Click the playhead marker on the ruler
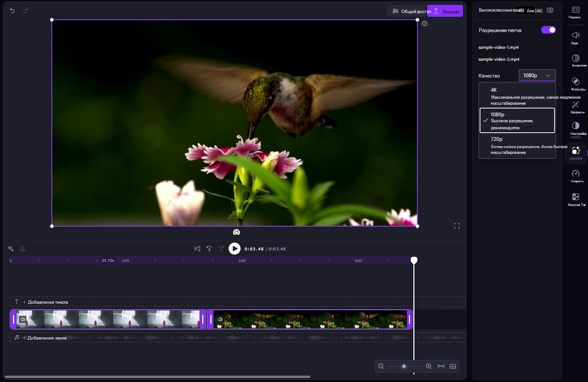This screenshot has width=588, height=382. click(x=414, y=260)
